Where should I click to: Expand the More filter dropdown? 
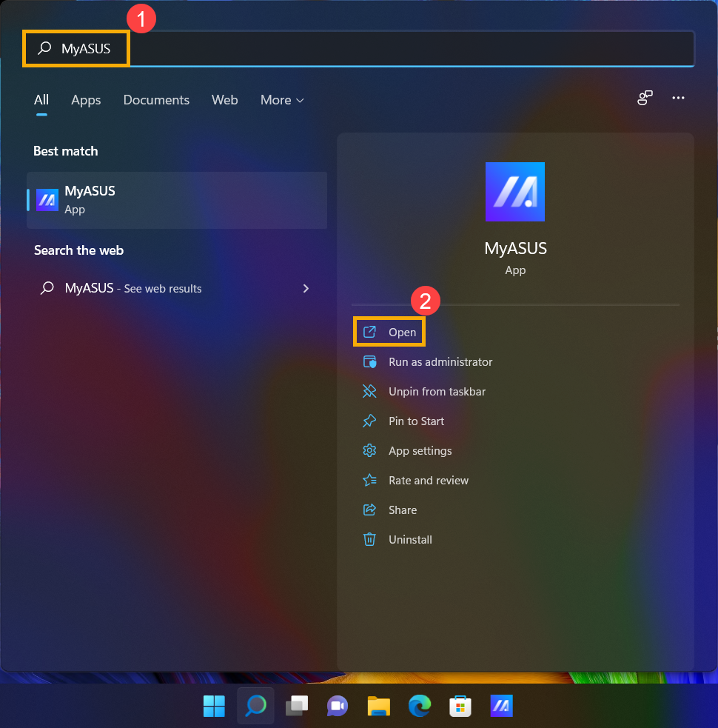tap(282, 100)
